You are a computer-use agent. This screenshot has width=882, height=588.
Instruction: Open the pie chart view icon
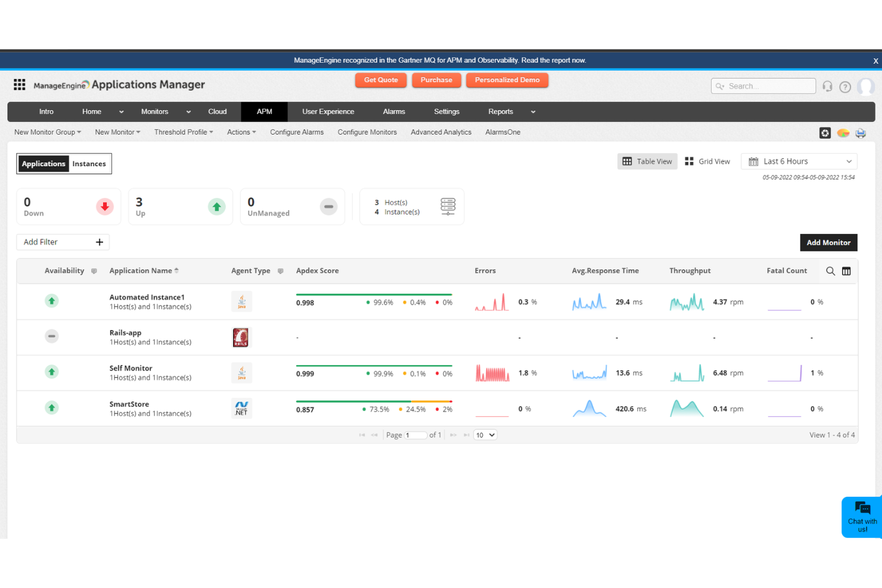click(843, 133)
